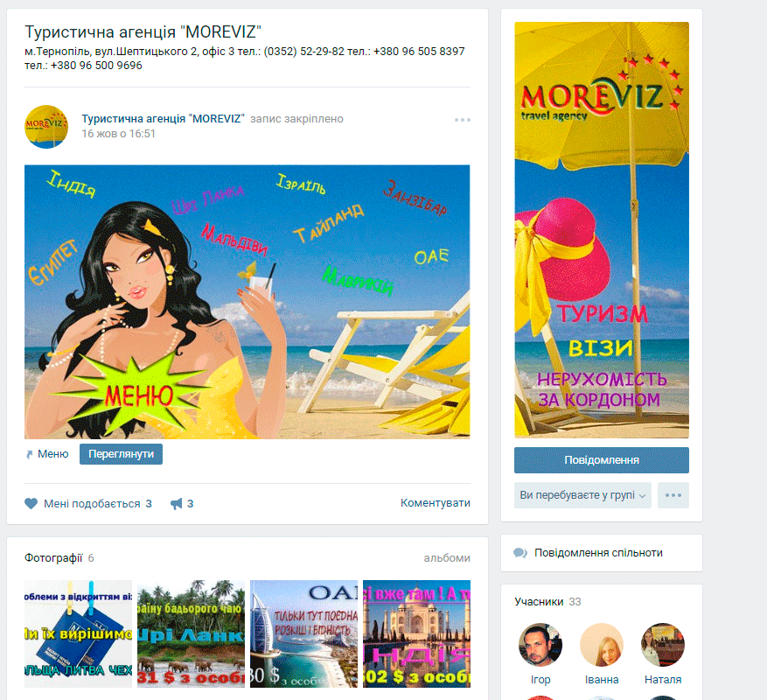
Task: Open the альбоми link
Action: coord(447,558)
